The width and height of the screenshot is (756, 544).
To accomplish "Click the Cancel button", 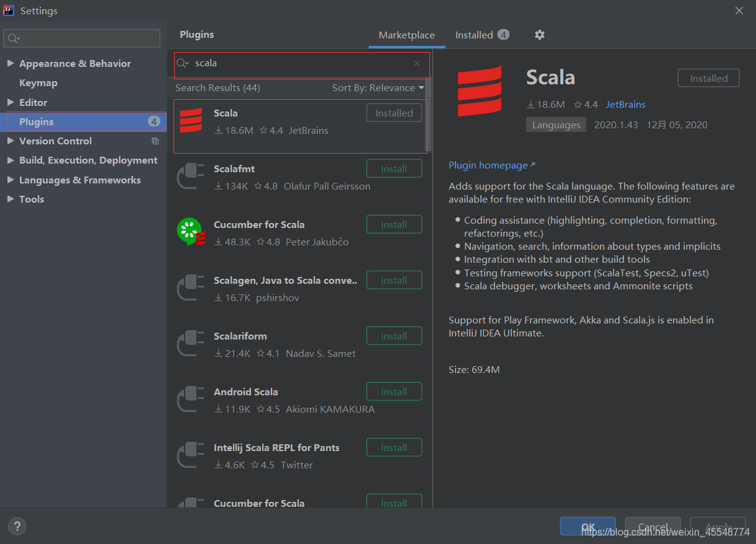I will pos(653,527).
